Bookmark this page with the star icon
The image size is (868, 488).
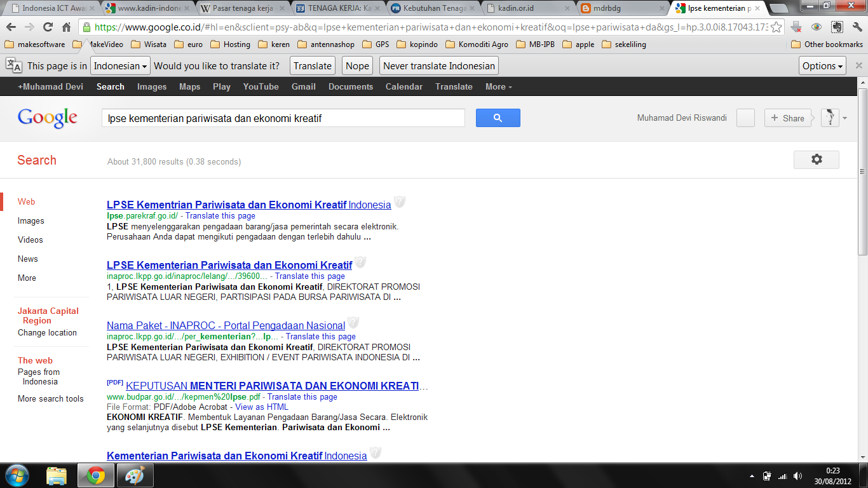pyautogui.click(x=776, y=27)
